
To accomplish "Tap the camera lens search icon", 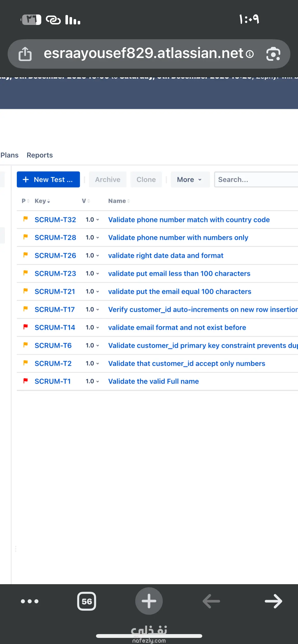I will click(x=273, y=54).
